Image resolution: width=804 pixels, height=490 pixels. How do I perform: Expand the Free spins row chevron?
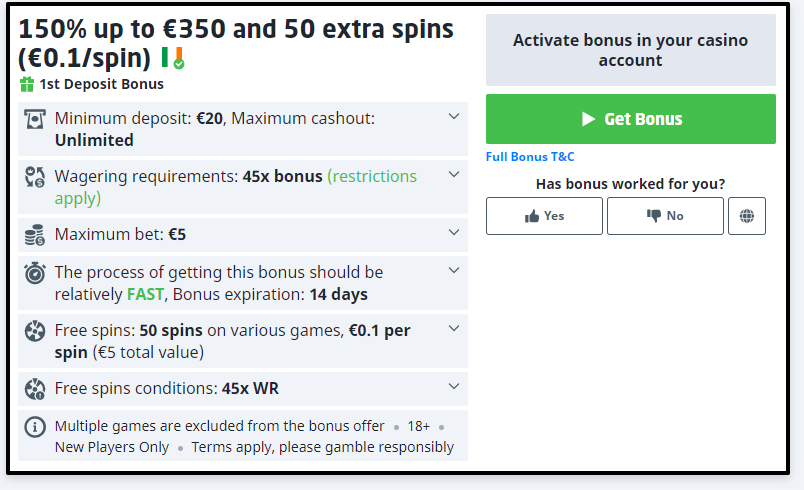pyautogui.click(x=454, y=329)
